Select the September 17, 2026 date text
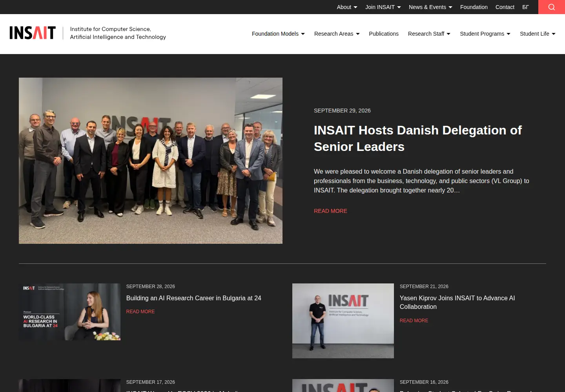The width and height of the screenshot is (565, 392). (x=151, y=382)
